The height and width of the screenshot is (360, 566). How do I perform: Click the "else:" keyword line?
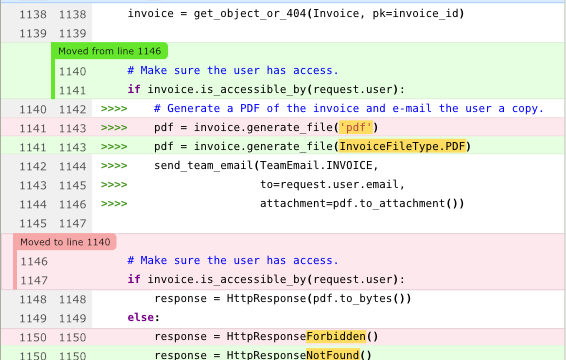143,317
